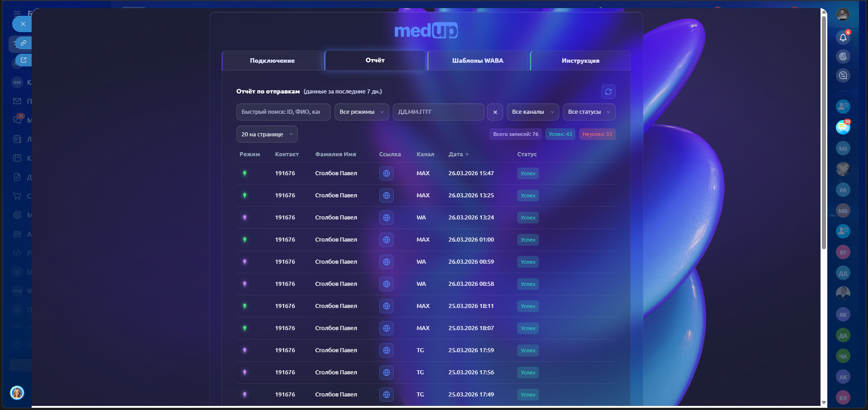Viewport: 868px width, 410px height.
Task: Open the ЧА contact avatar
Action: [x=843, y=356]
